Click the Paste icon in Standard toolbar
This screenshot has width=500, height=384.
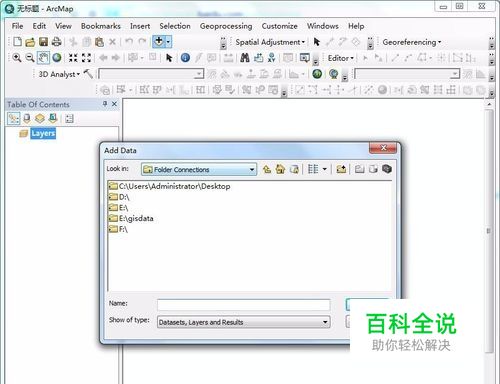pos(99,42)
